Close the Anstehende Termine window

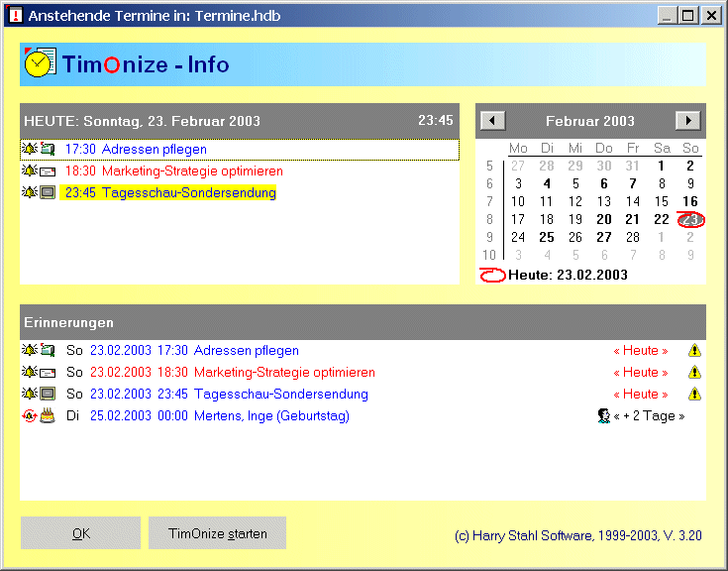711,16
